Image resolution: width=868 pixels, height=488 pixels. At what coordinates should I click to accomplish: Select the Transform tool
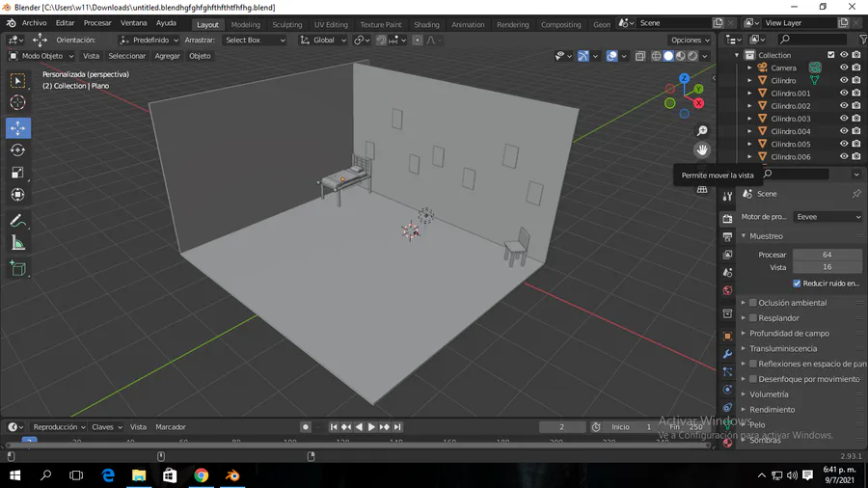[x=17, y=194]
